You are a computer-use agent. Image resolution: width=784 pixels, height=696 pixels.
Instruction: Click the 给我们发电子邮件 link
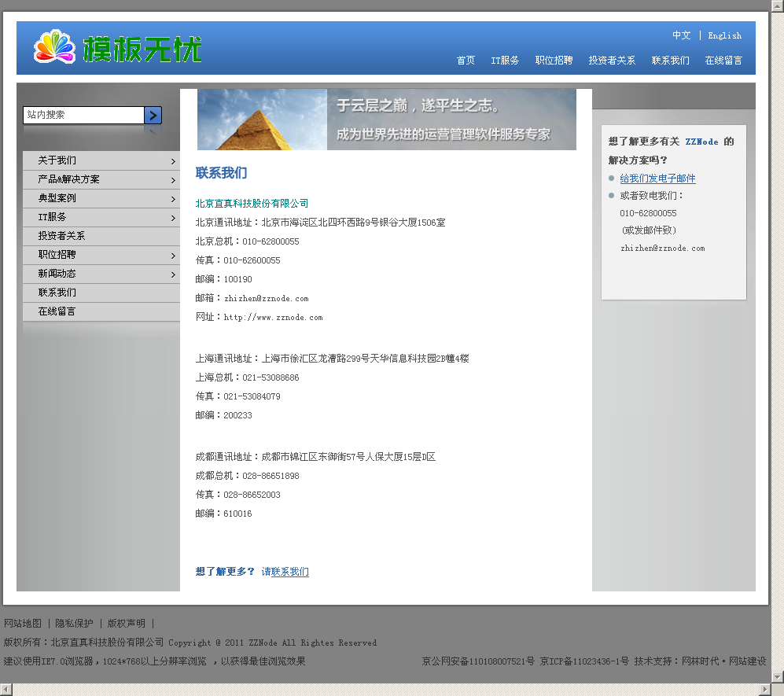pyautogui.click(x=657, y=179)
